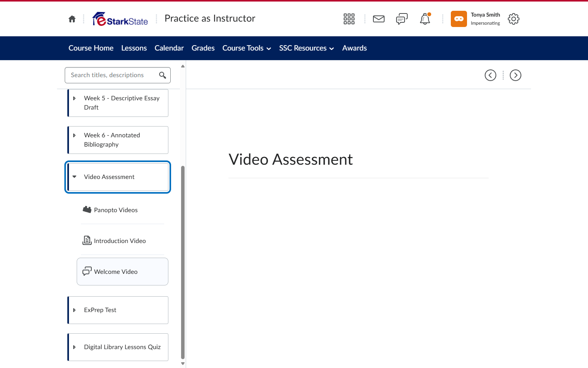588x368 pixels.
Task: Click the eStarkState logo
Action: point(120,19)
